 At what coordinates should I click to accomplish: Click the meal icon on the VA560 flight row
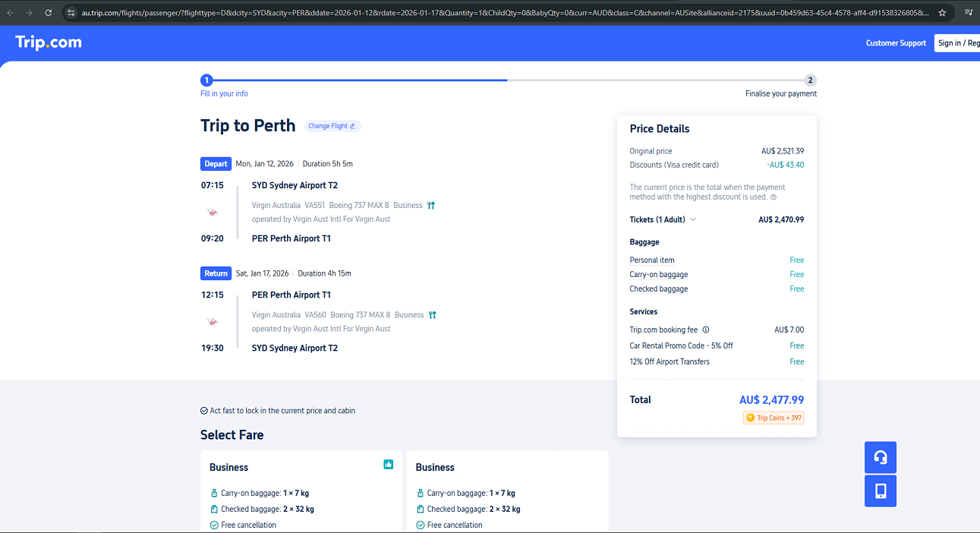[x=432, y=315]
